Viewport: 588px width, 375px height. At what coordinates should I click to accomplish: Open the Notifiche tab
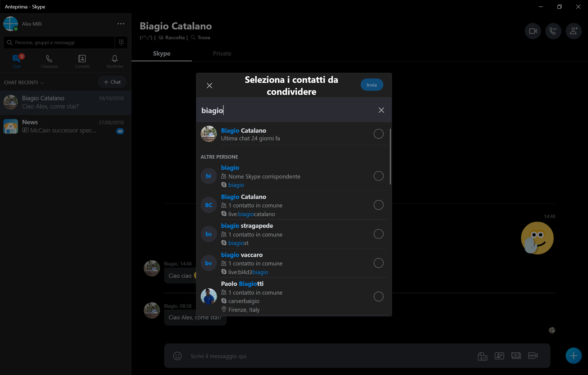click(x=115, y=61)
